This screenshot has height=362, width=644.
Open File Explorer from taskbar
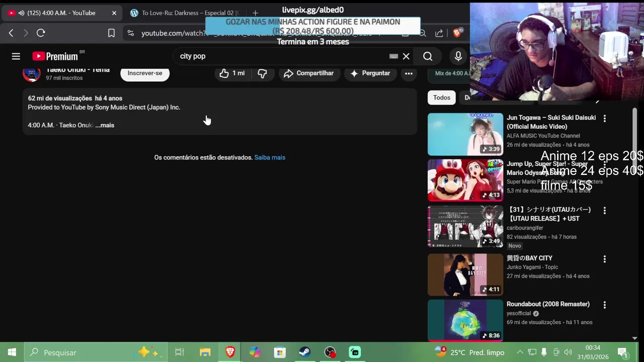pyautogui.click(x=205, y=352)
